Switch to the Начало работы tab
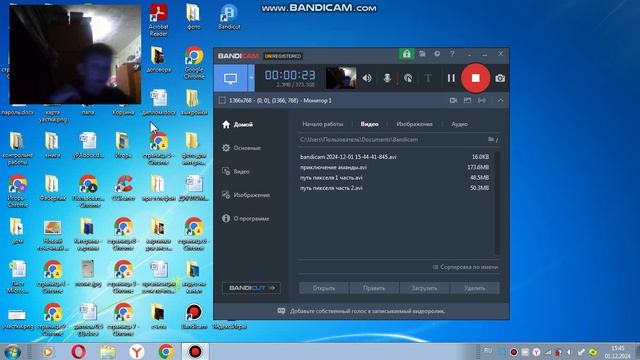This screenshot has height=360, width=640. tap(322, 124)
